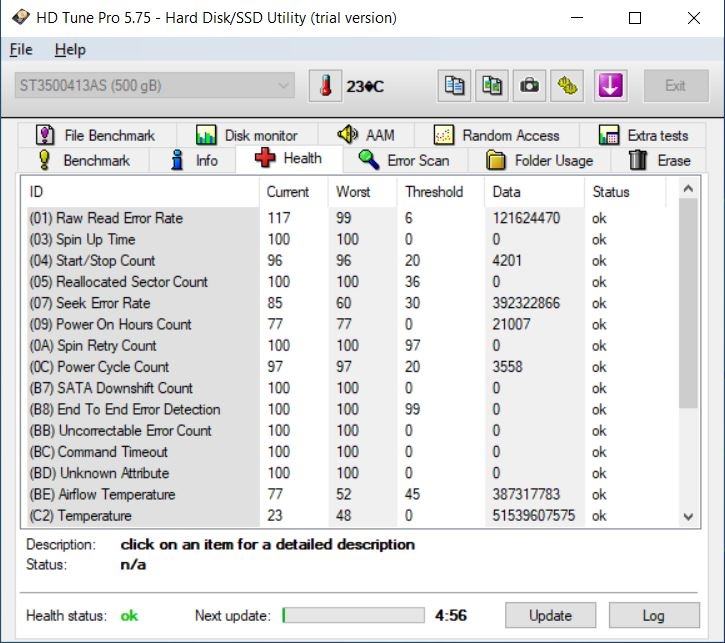Click the Exit button

pyautogui.click(x=676, y=86)
